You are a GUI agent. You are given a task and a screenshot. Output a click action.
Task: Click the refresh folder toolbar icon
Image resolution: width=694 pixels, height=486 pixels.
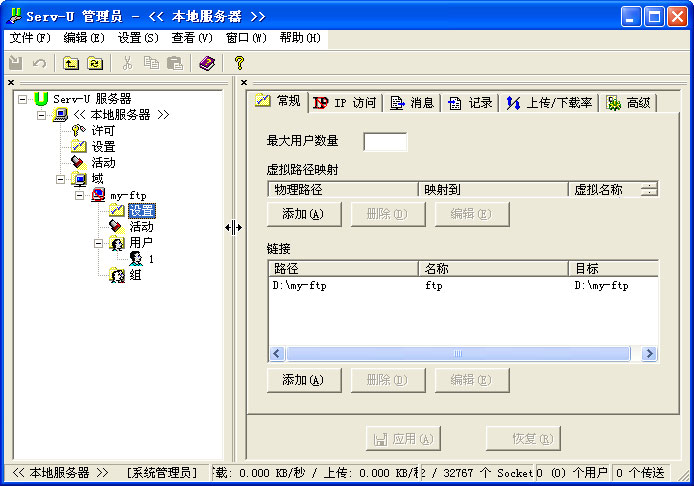click(95, 63)
